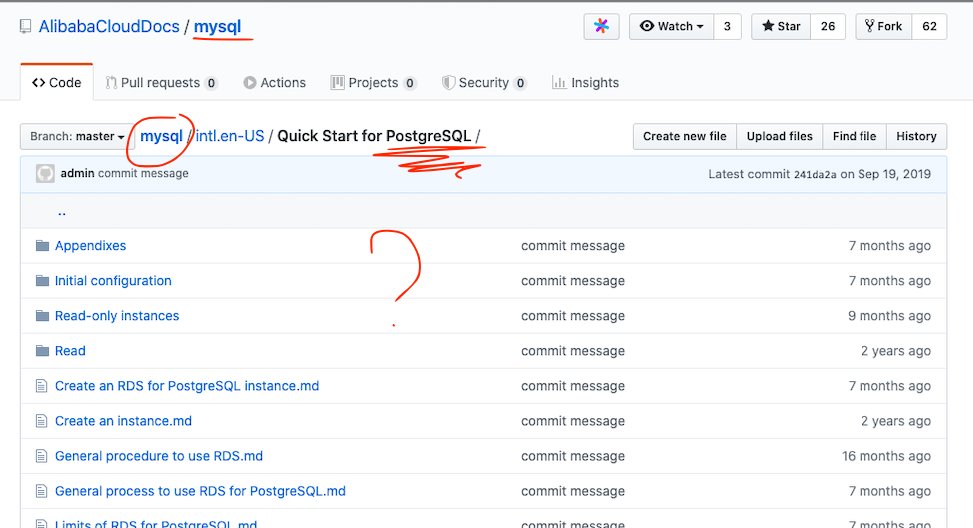Click file icon beside General procedure to use RDS.md
The image size is (973, 528).
click(x=42, y=456)
